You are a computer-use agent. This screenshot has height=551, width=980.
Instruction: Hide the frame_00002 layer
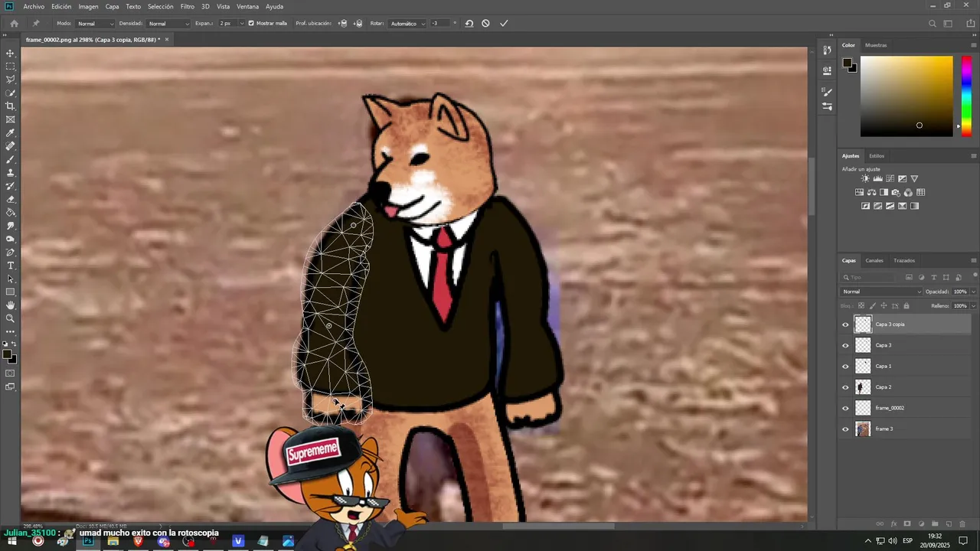[845, 408]
